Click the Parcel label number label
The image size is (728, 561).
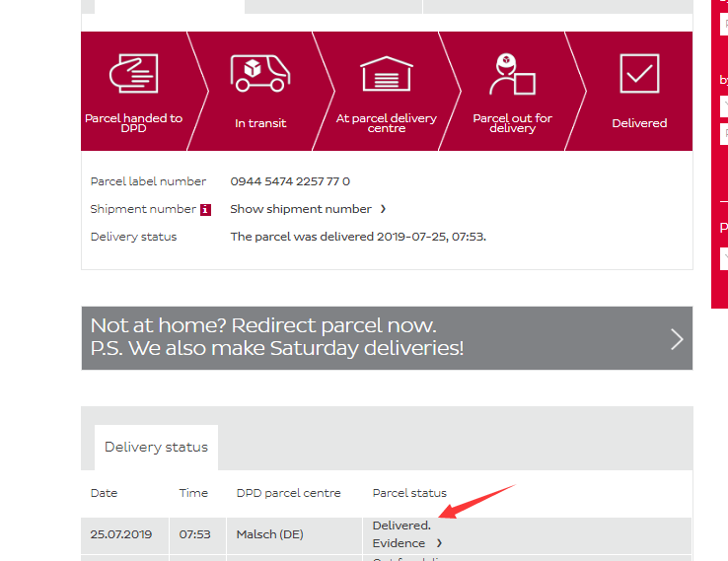(148, 181)
